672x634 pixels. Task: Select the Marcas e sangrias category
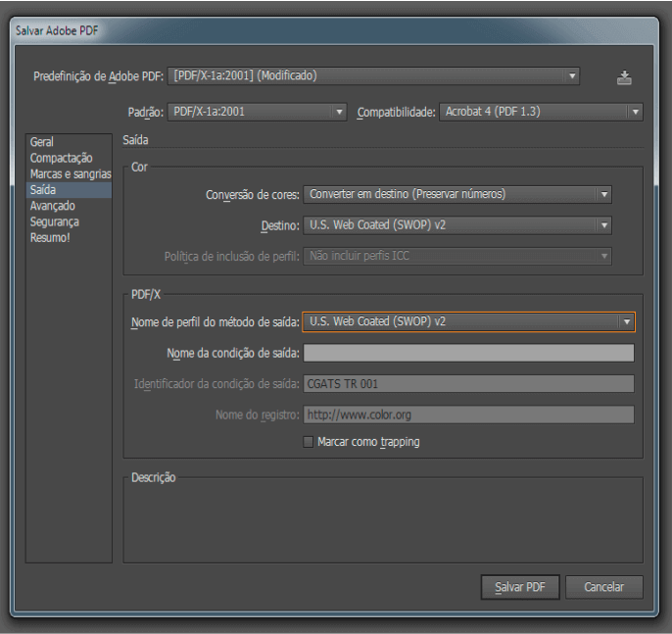[71, 174]
